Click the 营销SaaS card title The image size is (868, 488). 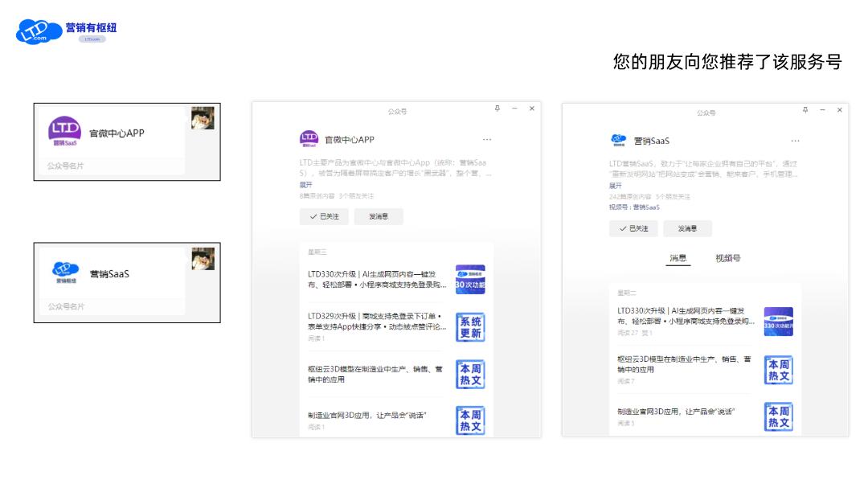point(109,273)
